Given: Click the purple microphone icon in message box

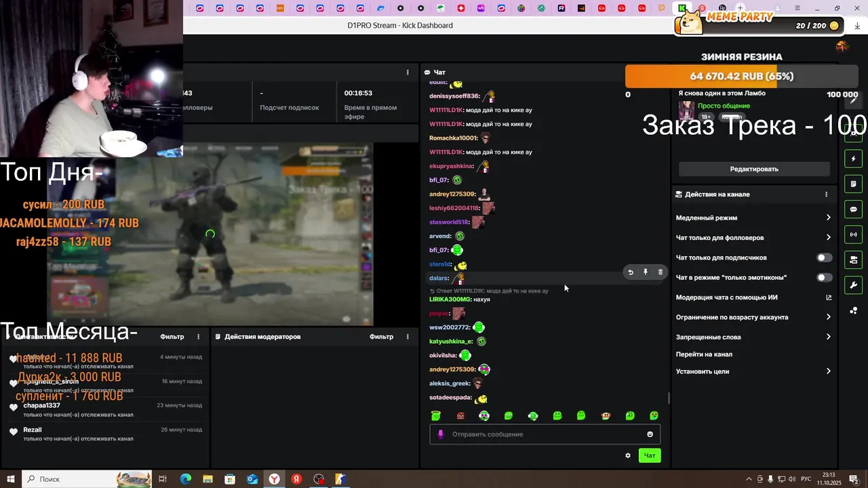Looking at the screenshot, I should [441, 434].
